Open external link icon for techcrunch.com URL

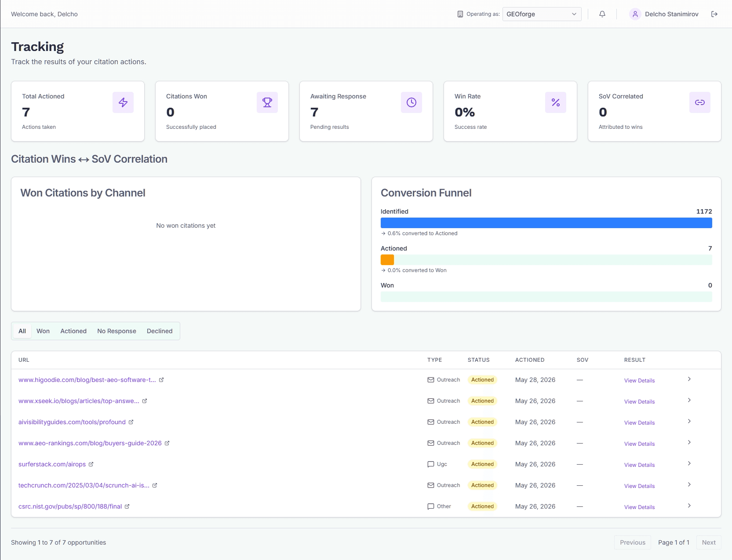pyautogui.click(x=155, y=485)
